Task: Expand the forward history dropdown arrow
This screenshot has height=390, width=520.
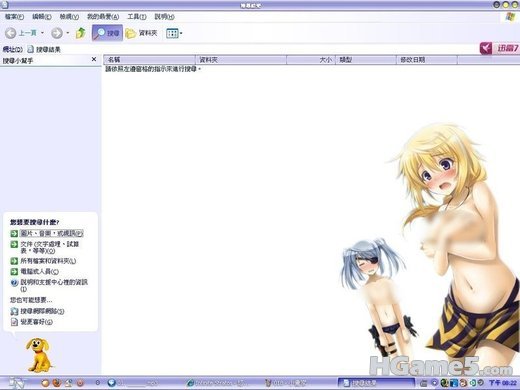Action: coord(68,33)
